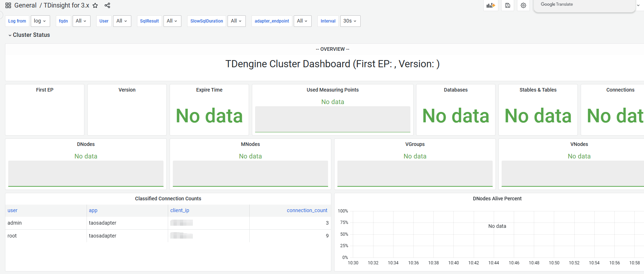The height and width of the screenshot is (274, 644).
Task: Click the dashboards grid icon
Action: coord(8,5)
